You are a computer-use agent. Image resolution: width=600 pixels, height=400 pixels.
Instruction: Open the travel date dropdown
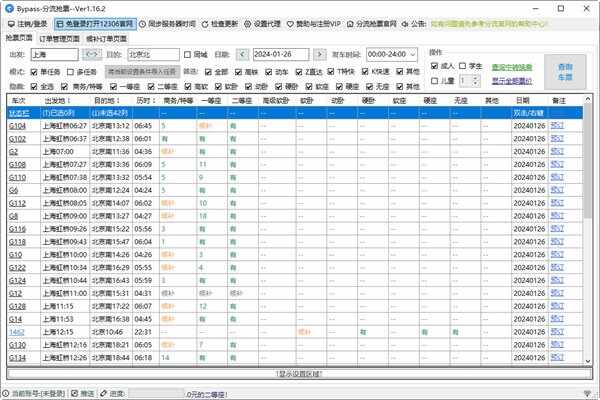pos(325,53)
